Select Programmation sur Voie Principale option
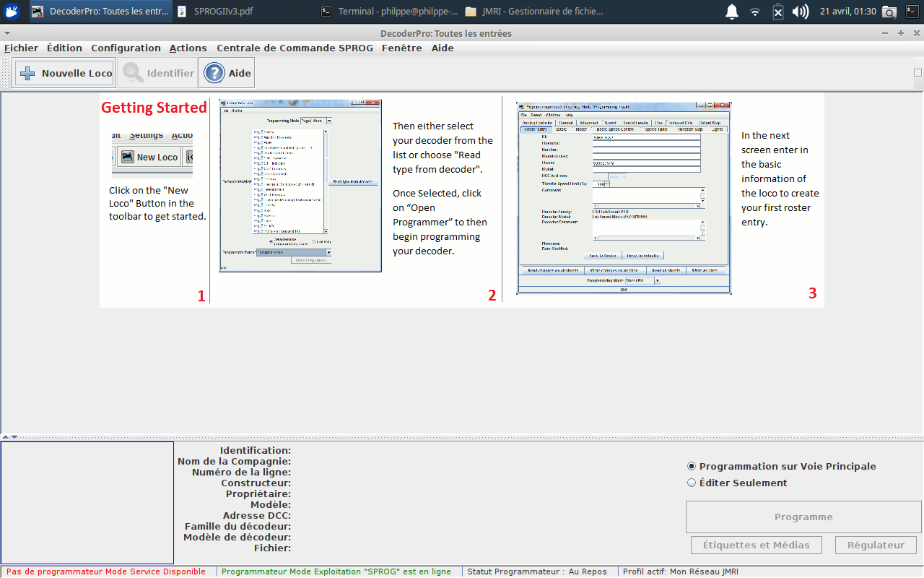 782,467
